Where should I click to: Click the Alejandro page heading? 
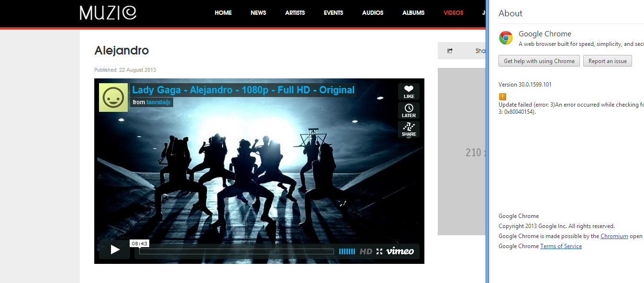(x=122, y=50)
